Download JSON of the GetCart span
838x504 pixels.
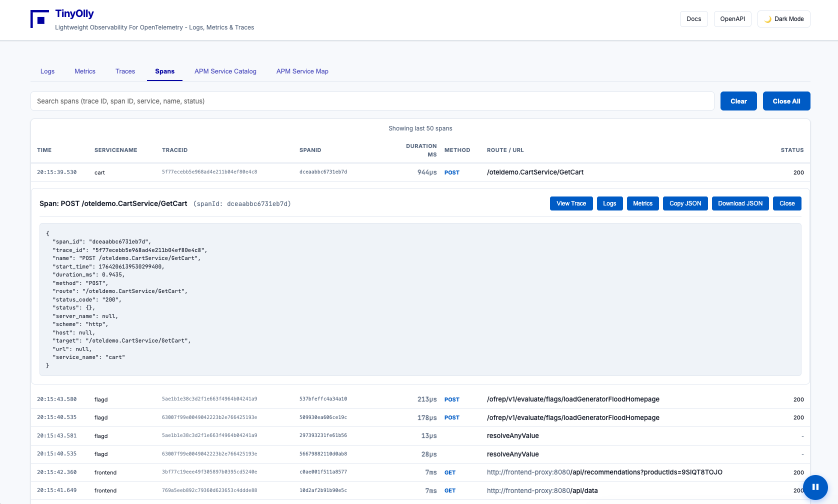(x=740, y=203)
